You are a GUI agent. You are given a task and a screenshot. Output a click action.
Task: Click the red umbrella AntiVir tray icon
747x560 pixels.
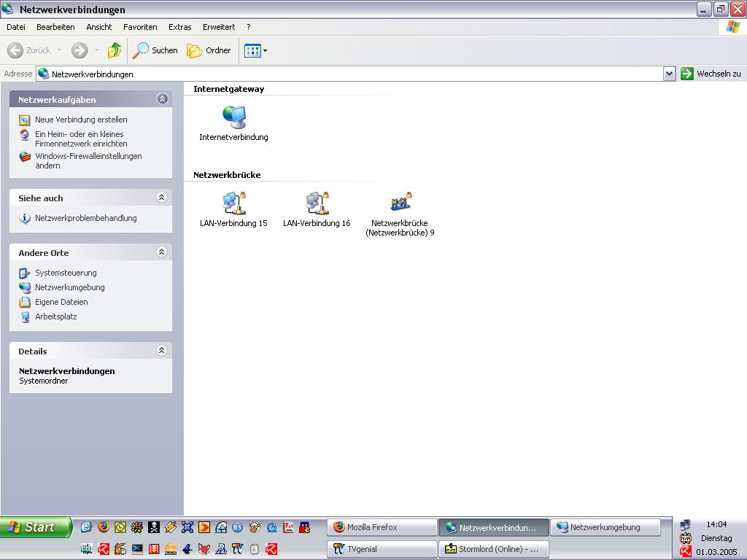pyautogui.click(x=686, y=551)
